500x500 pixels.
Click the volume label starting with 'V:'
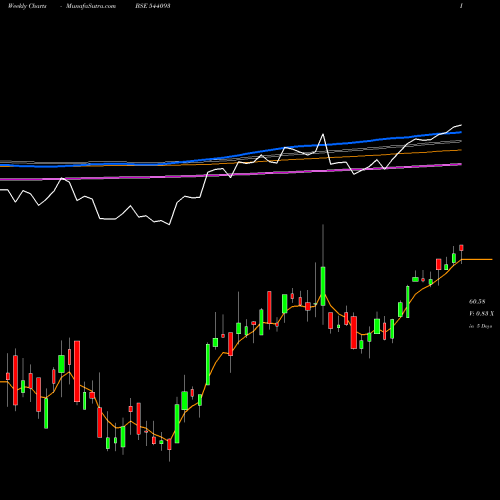pyautogui.click(x=481, y=314)
